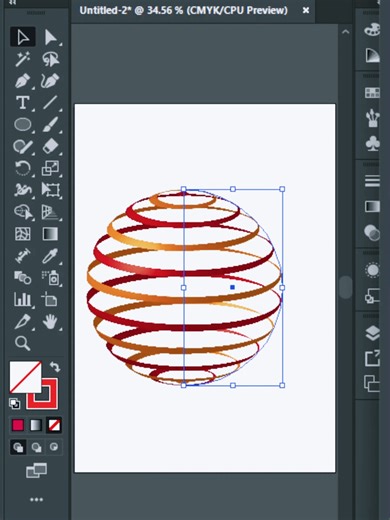The width and height of the screenshot is (390, 520).
Task: Select the Line Segment tool
Action: point(50,103)
